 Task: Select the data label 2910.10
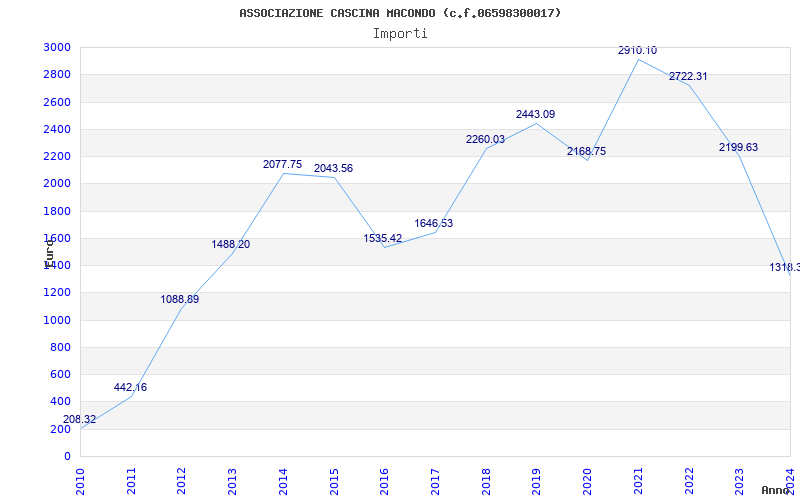tap(637, 51)
